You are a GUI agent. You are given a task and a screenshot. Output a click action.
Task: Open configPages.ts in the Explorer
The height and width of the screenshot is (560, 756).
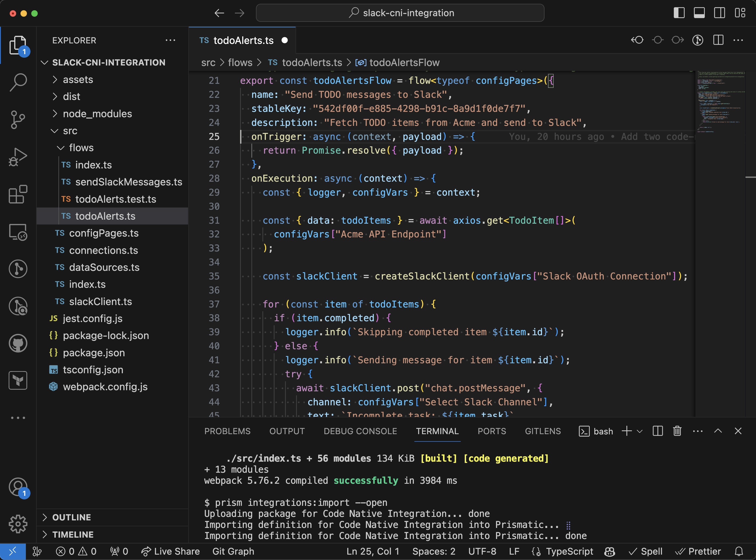point(104,233)
